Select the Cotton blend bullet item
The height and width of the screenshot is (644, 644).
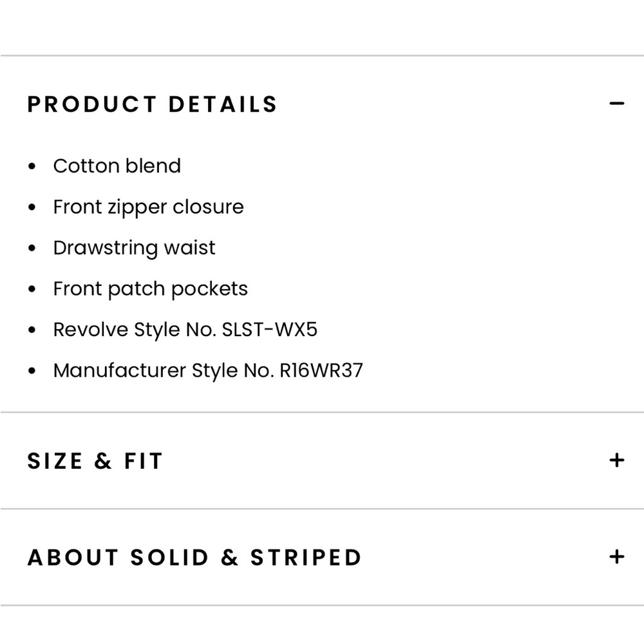tap(117, 166)
